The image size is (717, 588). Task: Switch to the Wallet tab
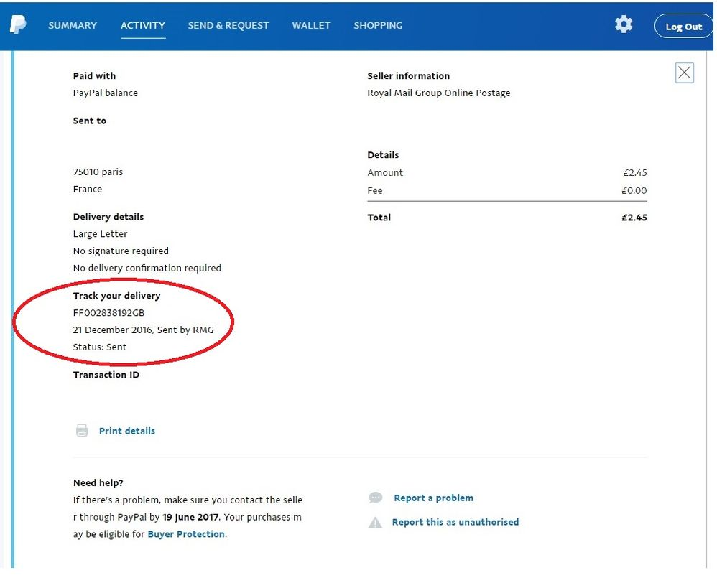point(311,26)
